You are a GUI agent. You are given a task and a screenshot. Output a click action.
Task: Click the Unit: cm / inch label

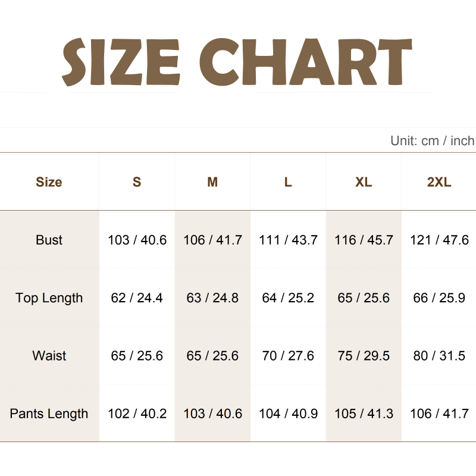pyautogui.click(x=433, y=141)
